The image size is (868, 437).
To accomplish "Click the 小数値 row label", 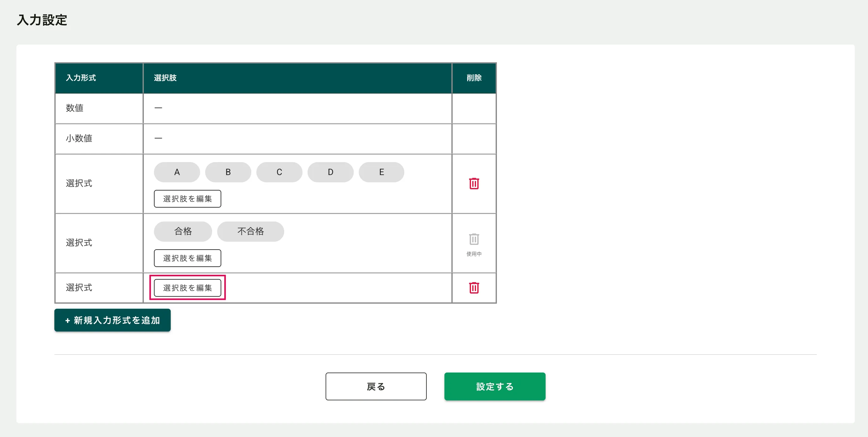I will tap(79, 138).
